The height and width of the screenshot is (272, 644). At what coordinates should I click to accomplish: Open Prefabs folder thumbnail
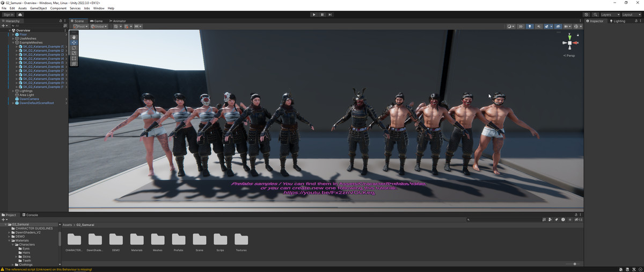click(x=179, y=239)
